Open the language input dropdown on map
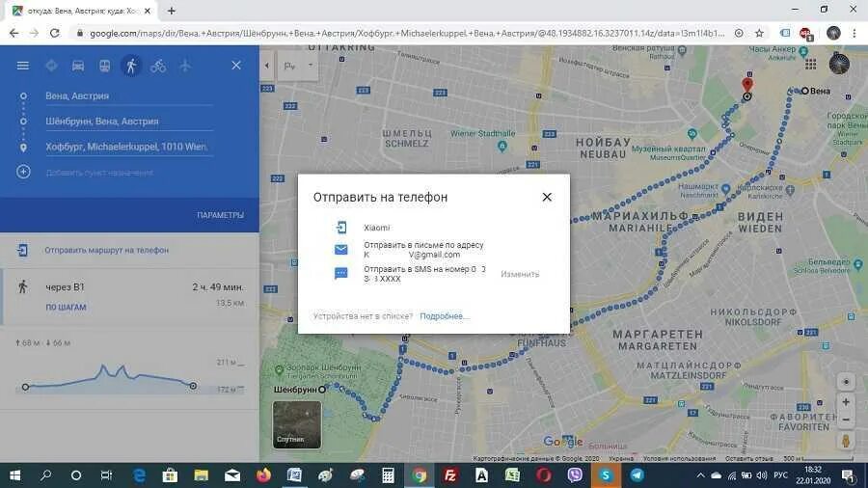Viewport: 868px width, 488px height. pyautogui.click(x=298, y=66)
